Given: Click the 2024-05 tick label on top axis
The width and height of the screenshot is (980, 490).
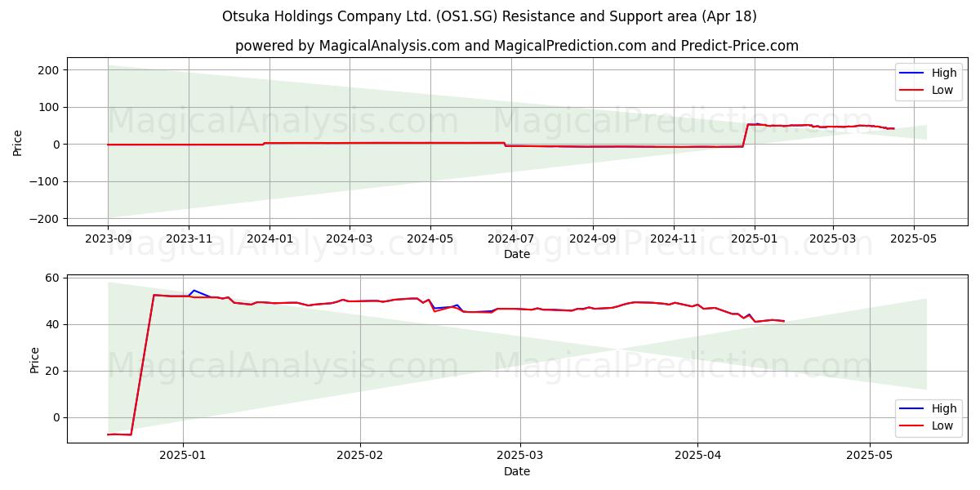Looking at the screenshot, I should (430, 239).
